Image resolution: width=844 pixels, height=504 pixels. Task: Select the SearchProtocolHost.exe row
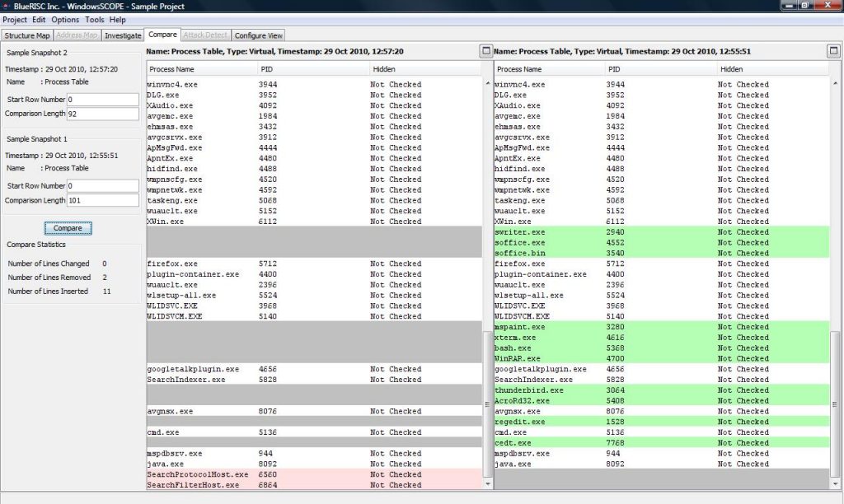click(314, 474)
